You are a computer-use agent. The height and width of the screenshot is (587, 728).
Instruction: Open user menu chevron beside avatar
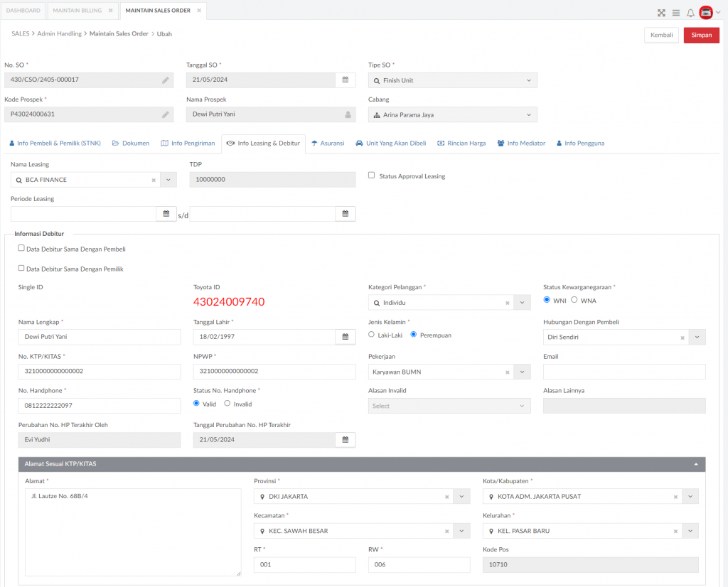(718, 13)
